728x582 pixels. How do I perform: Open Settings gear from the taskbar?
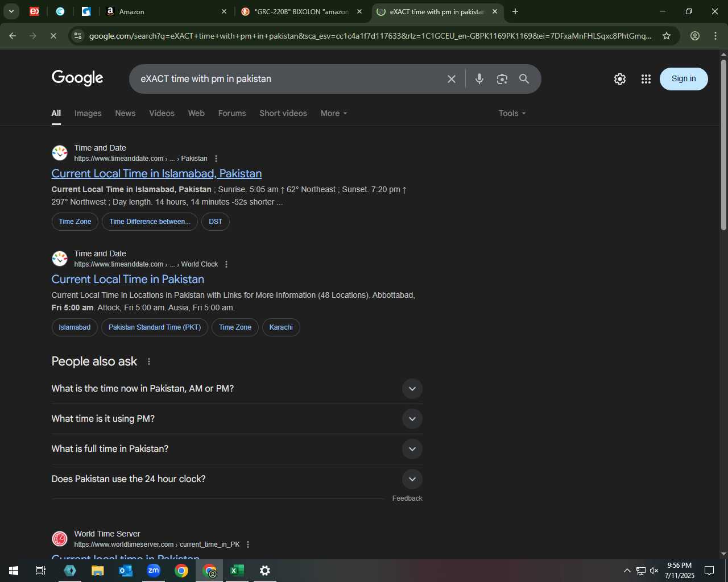point(265,571)
